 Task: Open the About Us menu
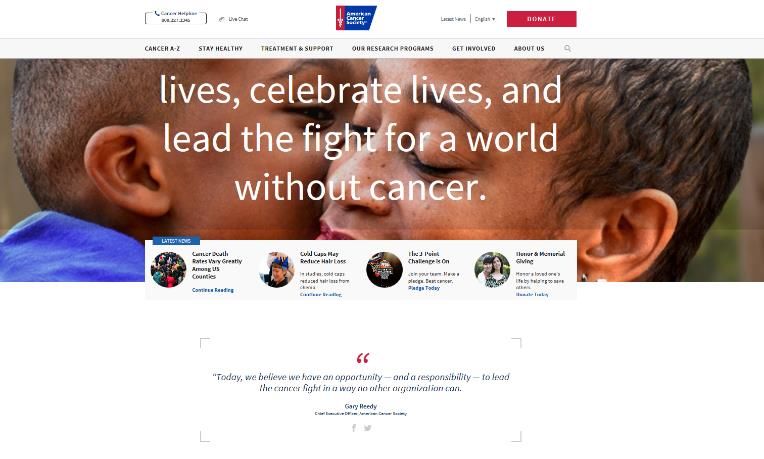pos(529,49)
